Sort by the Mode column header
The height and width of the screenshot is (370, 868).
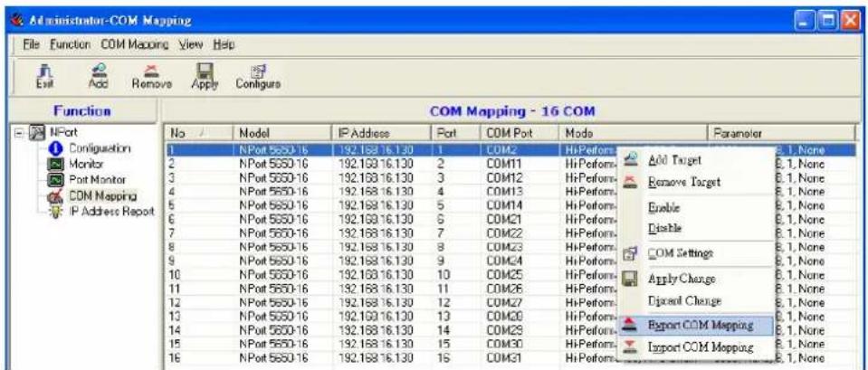(x=633, y=133)
